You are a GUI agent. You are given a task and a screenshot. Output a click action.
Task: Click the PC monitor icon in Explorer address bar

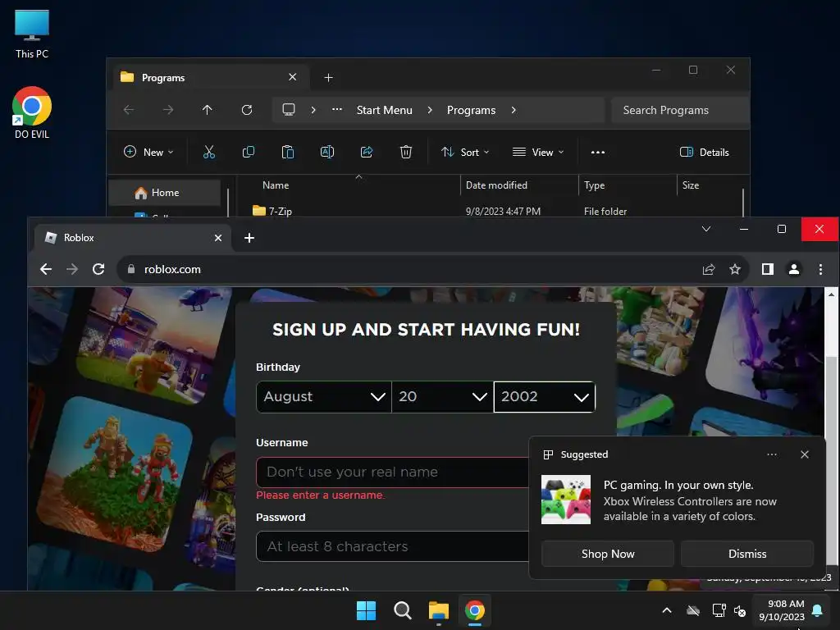pos(289,110)
